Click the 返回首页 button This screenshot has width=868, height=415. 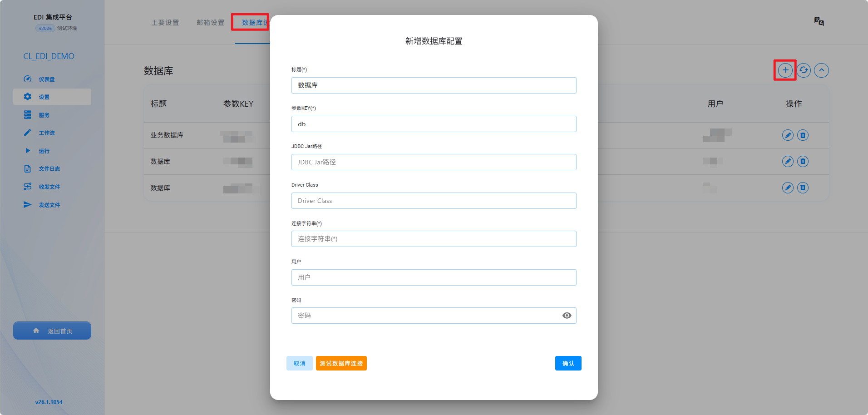coord(52,331)
